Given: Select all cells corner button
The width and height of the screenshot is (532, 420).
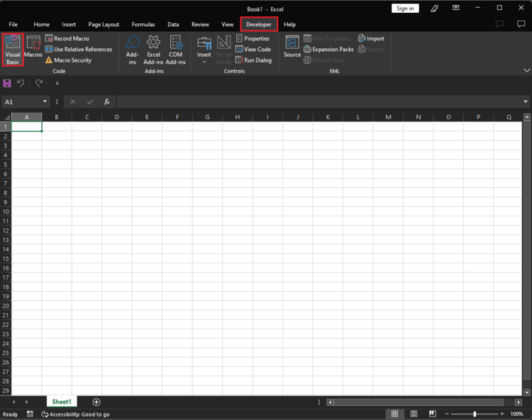Looking at the screenshot, I should click(6, 117).
